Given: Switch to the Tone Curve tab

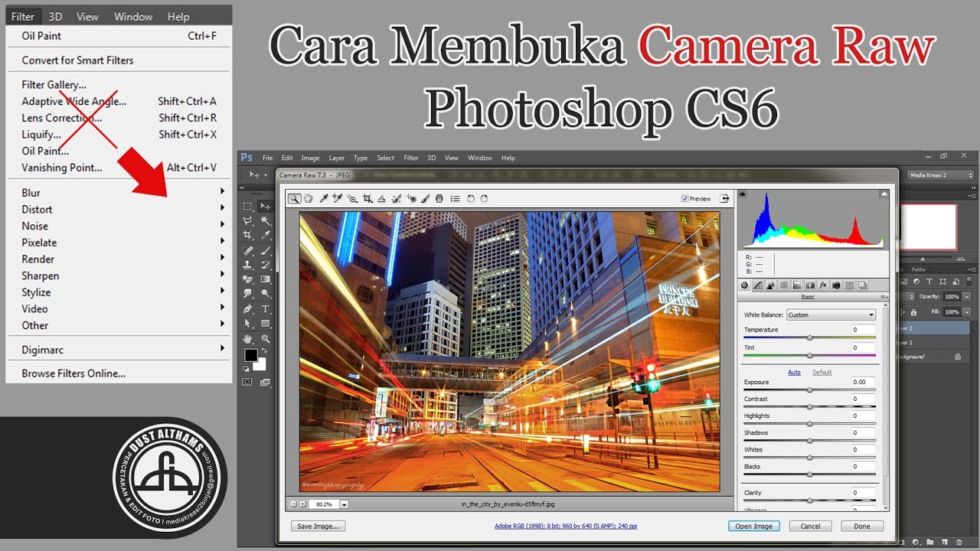Looking at the screenshot, I should (x=757, y=285).
